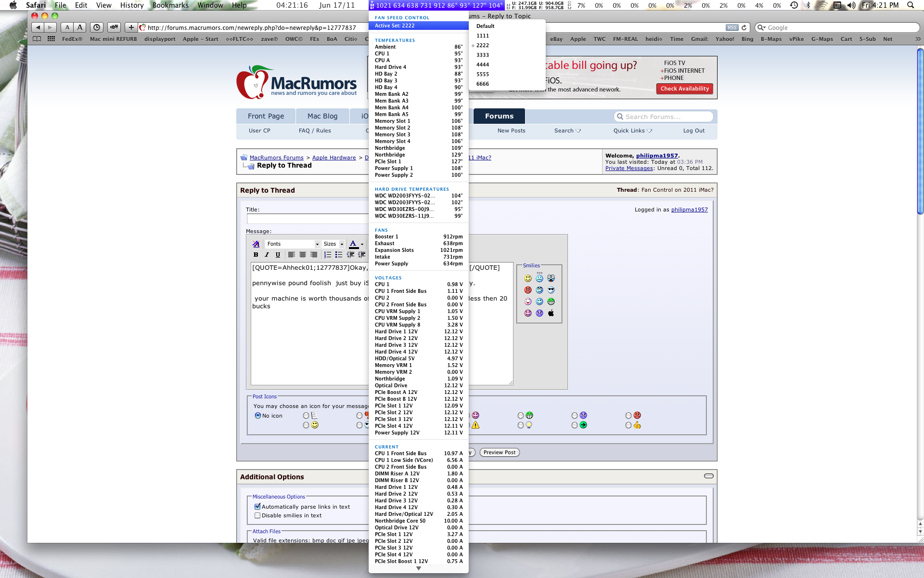This screenshot has width=924, height=578.
Task: Open Safari history clock button
Action: 97,27
